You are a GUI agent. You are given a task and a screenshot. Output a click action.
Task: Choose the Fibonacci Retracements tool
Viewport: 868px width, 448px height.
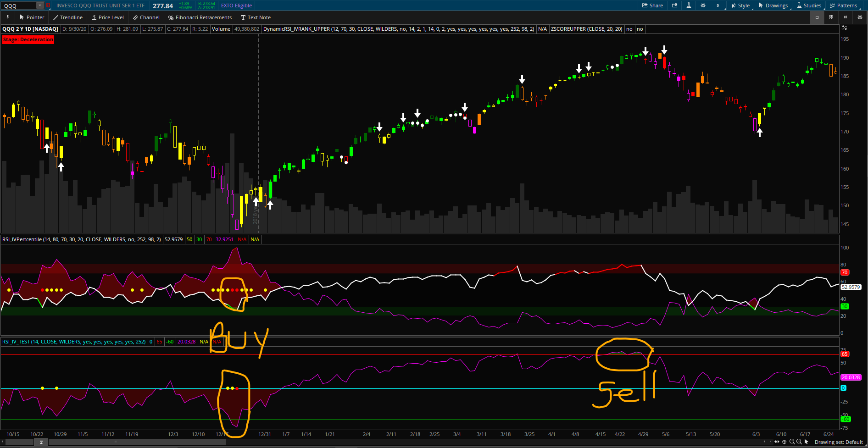[x=200, y=17]
